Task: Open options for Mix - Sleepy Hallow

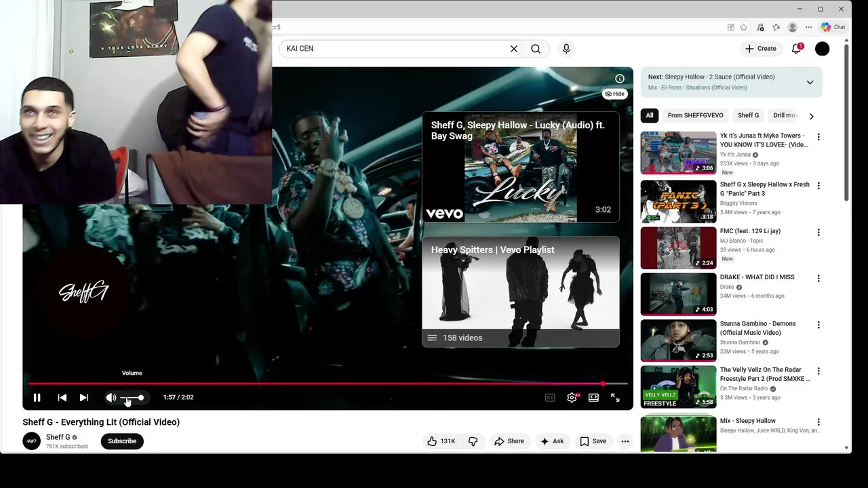Action: coord(818,422)
